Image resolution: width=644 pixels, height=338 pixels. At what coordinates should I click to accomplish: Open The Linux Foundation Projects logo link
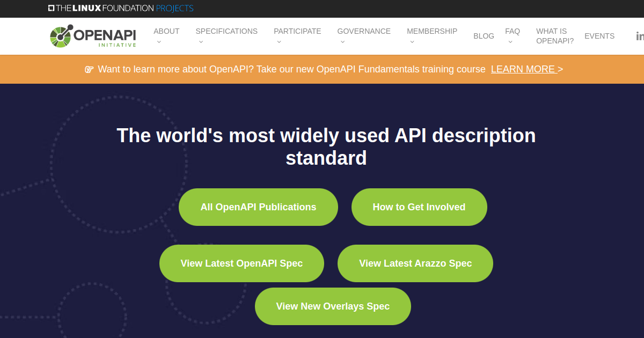tap(121, 8)
